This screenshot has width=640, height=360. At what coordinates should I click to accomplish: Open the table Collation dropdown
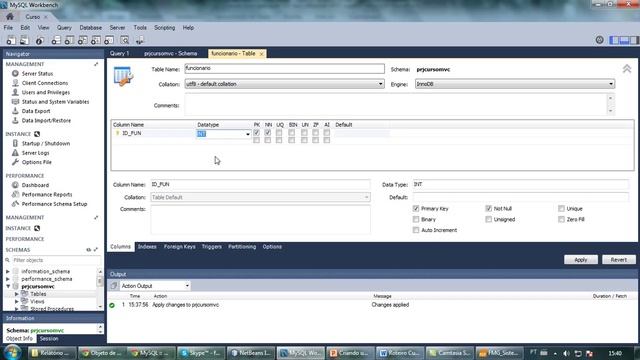click(x=380, y=84)
